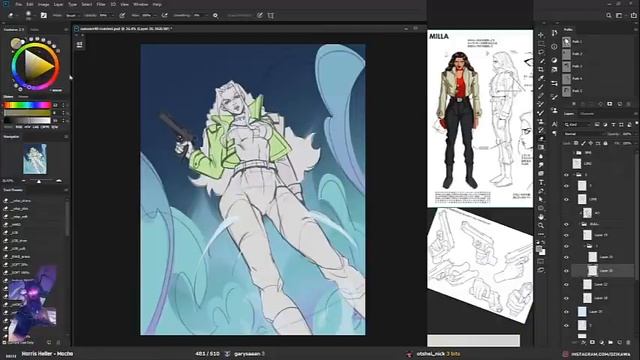Open the Paragraph panel icon
The height and width of the screenshot is (360, 640).
tap(554, 133)
